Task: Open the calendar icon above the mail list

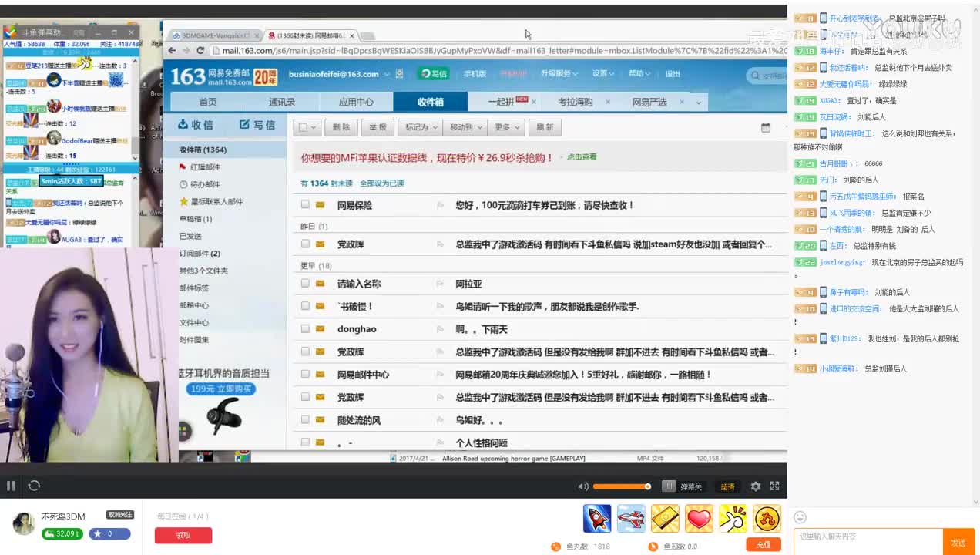Action: (765, 127)
